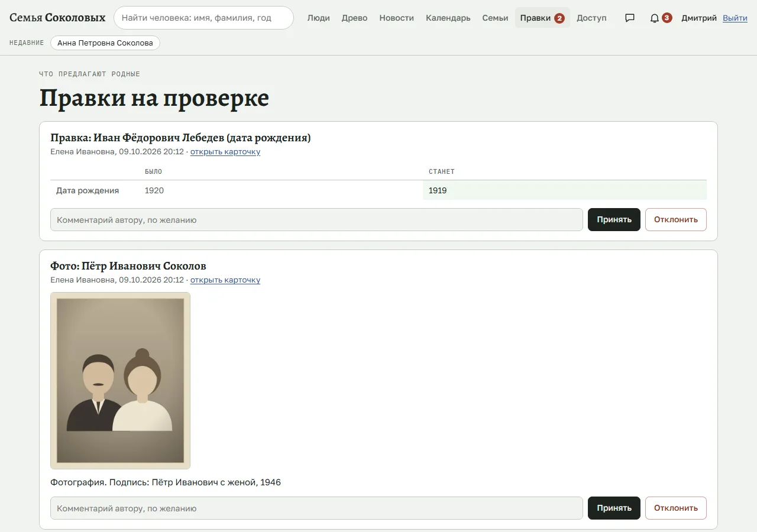Screen dimensions: 757x532
Task: Switch to the Календарь page
Action: pos(448,18)
